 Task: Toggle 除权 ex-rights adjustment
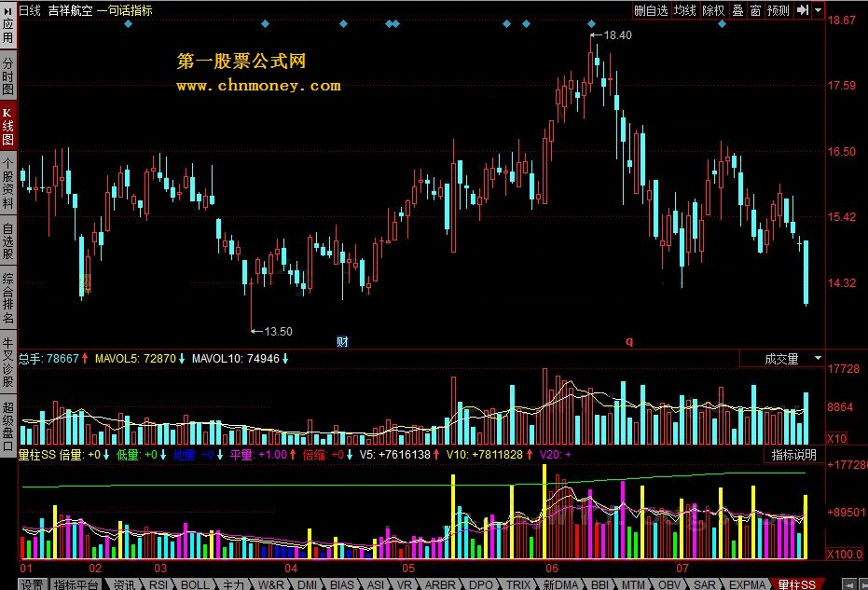pyautogui.click(x=713, y=10)
